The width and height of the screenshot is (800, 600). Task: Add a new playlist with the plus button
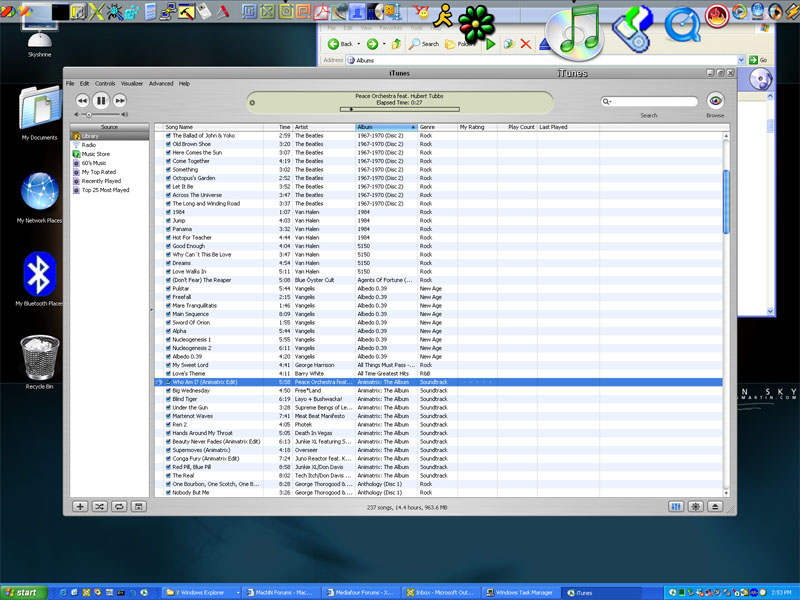click(x=81, y=507)
